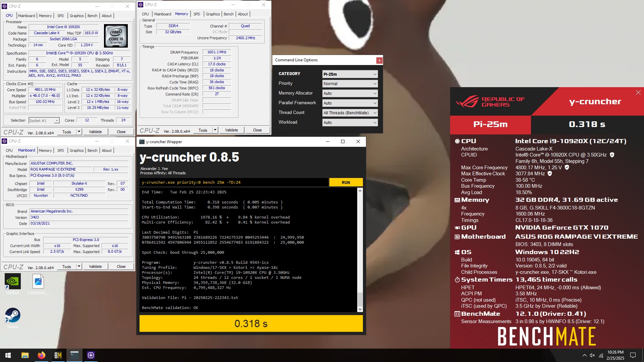The image size is (644, 362).
Task: Launch Steam desktop shortcut
Action: [12, 318]
